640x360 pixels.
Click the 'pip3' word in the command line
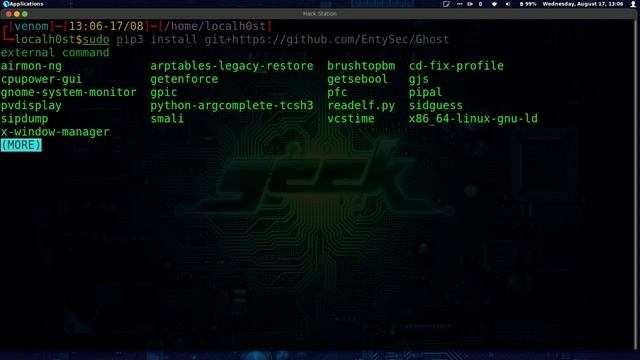click(130, 40)
